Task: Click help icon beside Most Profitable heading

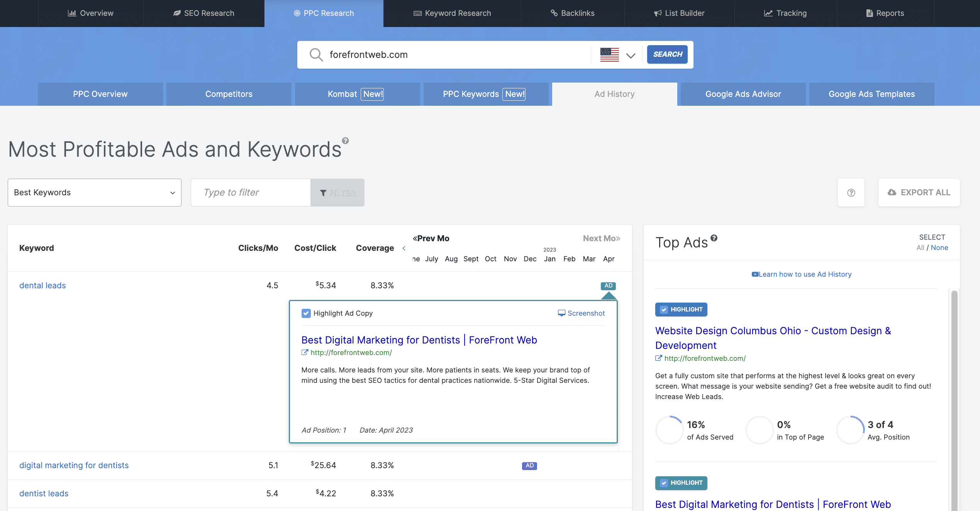Action: pos(346,141)
